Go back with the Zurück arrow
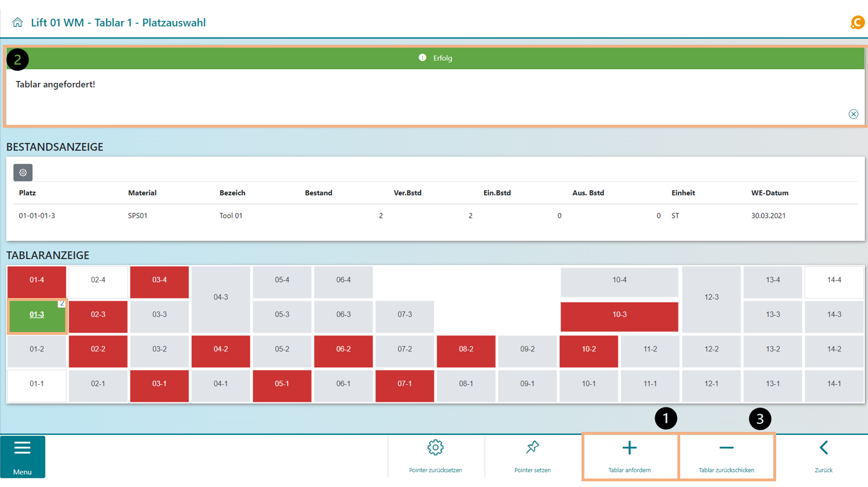 pos(823,448)
